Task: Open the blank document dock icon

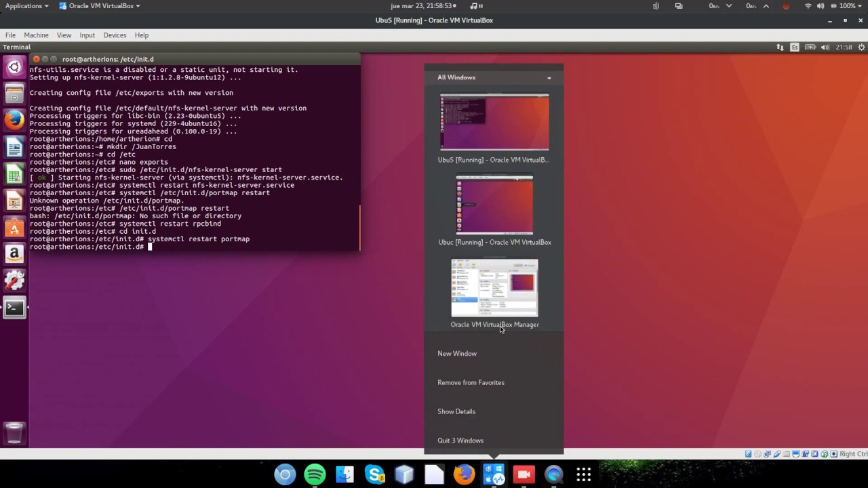Action: click(435, 474)
